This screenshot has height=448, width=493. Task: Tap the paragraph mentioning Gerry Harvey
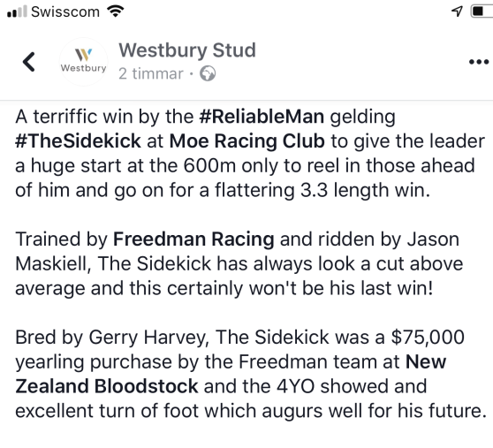coord(251,374)
